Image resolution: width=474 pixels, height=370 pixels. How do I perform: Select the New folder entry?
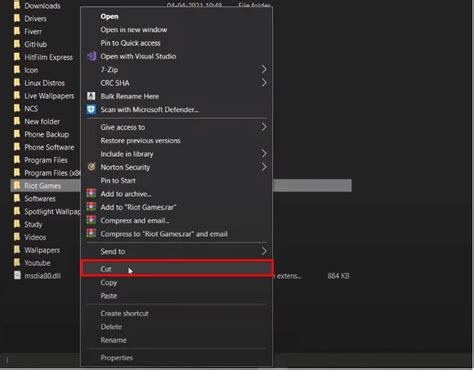(x=42, y=121)
